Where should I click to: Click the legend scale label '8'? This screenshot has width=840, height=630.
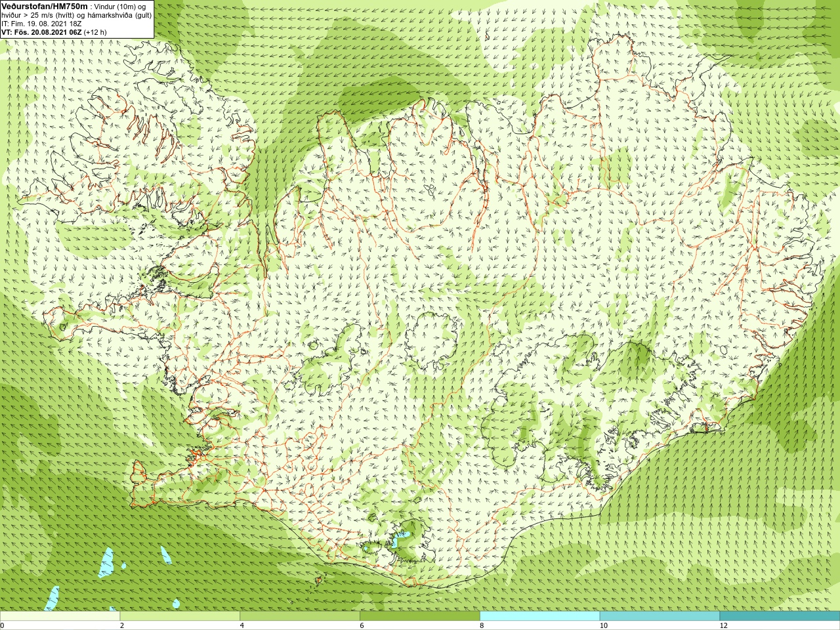pos(482,625)
